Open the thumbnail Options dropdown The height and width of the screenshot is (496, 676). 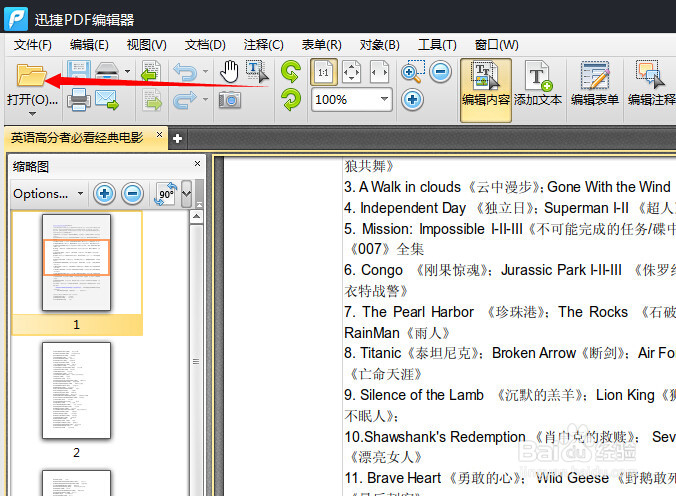tap(48, 194)
